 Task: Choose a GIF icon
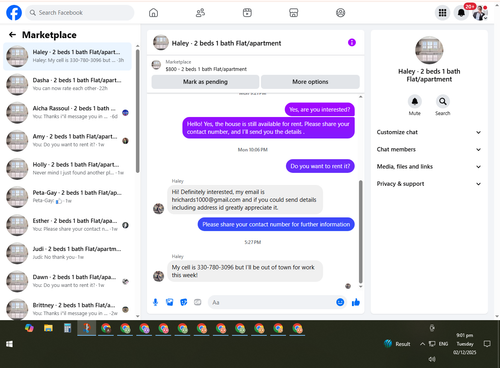coord(198,302)
